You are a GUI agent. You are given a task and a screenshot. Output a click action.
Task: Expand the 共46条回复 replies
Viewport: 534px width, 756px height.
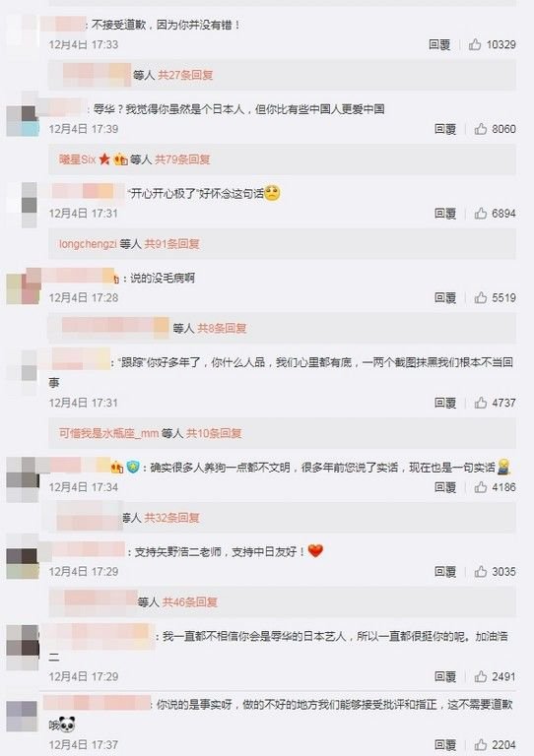coord(189,601)
